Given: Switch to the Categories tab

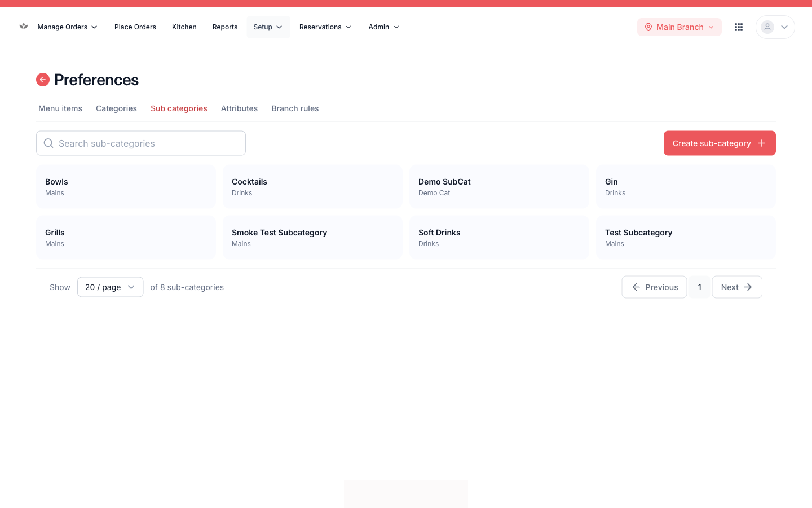Looking at the screenshot, I should tap(116, 108).
